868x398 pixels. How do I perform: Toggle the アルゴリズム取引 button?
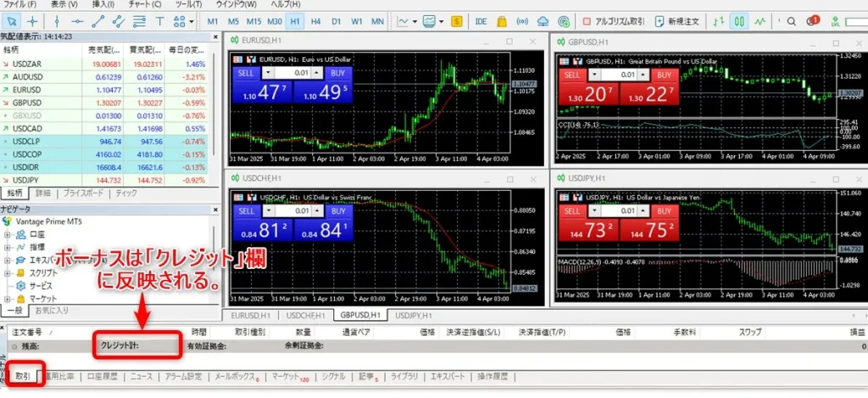click(614, 21)
